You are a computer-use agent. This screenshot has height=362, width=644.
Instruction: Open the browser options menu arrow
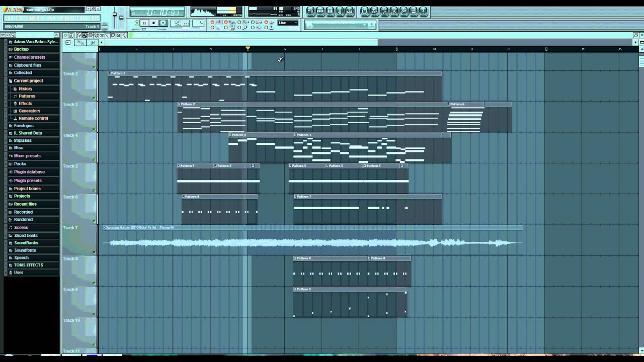tap(3, 35)
